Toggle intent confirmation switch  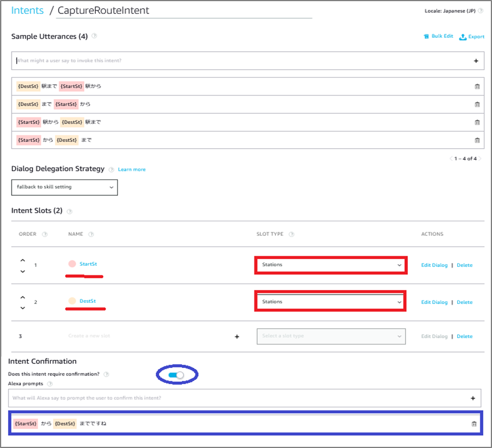coord(176,375)
